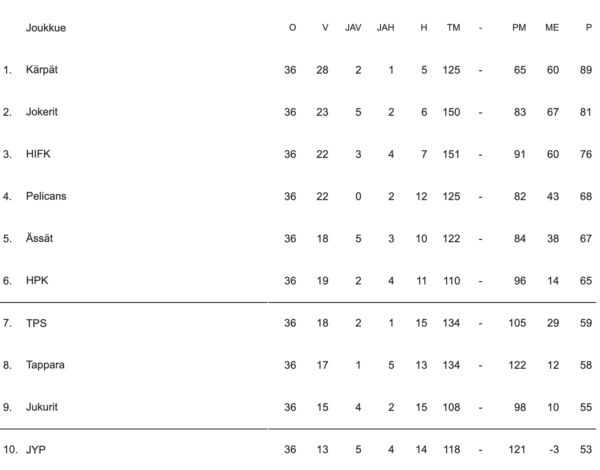The image size is (600, 470).
Task: Open the Ässät team entry
Action: (40, 238)
